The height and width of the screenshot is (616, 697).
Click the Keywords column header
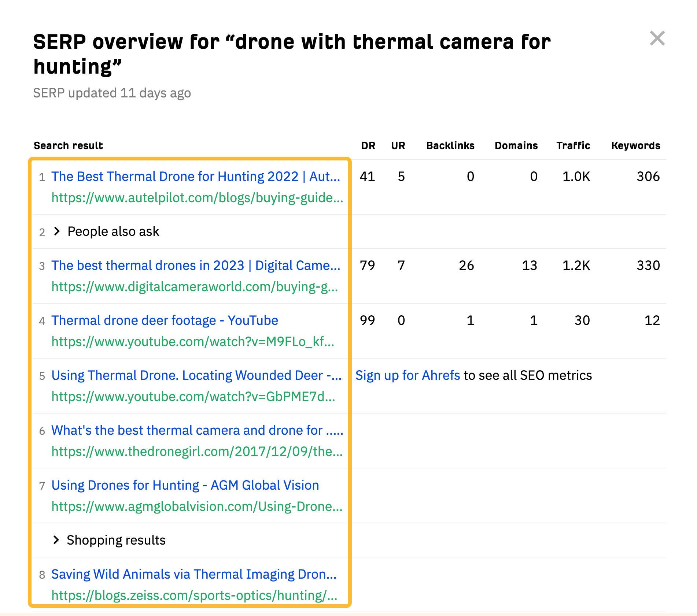tap(635, 145)
